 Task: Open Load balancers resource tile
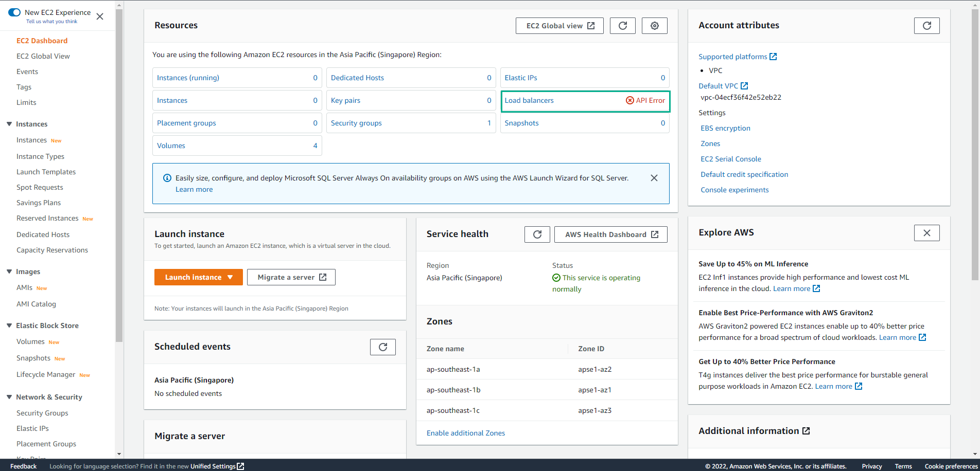[585, 101]
